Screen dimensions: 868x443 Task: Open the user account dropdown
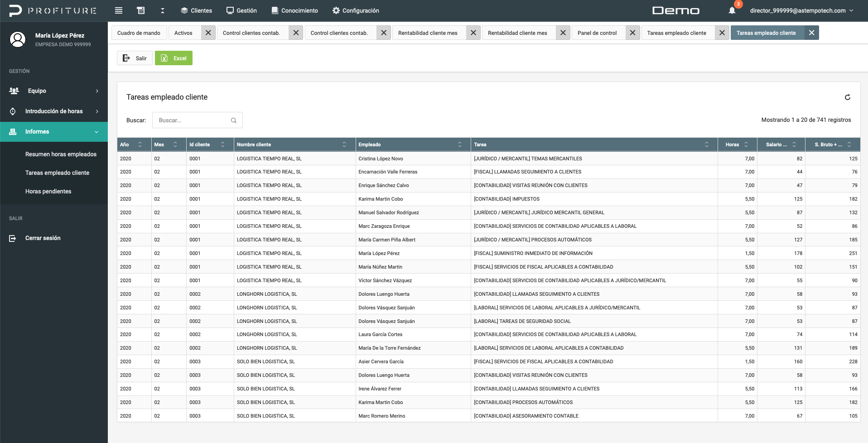tap(801, 10)
